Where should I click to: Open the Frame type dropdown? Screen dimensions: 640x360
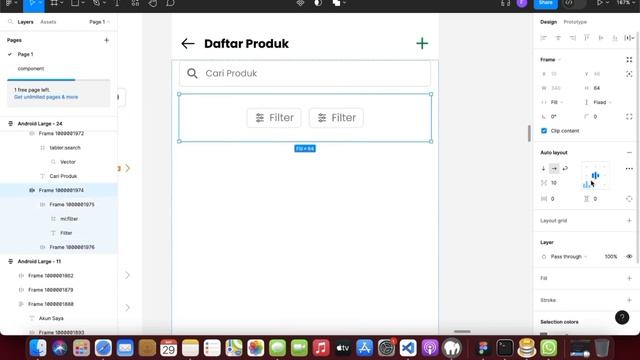(550, 60)
